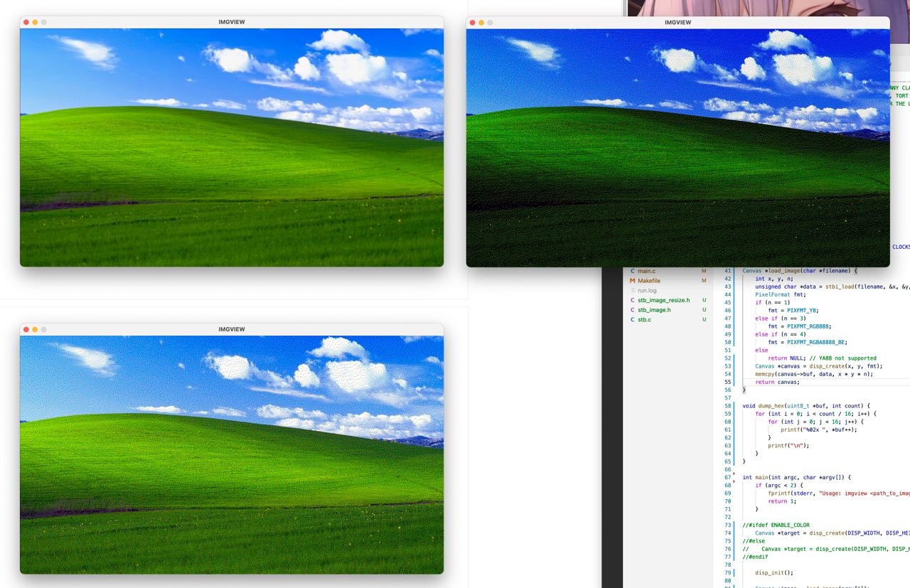Click the 'printf("\n");' line
The width and height of the screenshot is (910, 588).
(788, 446)
